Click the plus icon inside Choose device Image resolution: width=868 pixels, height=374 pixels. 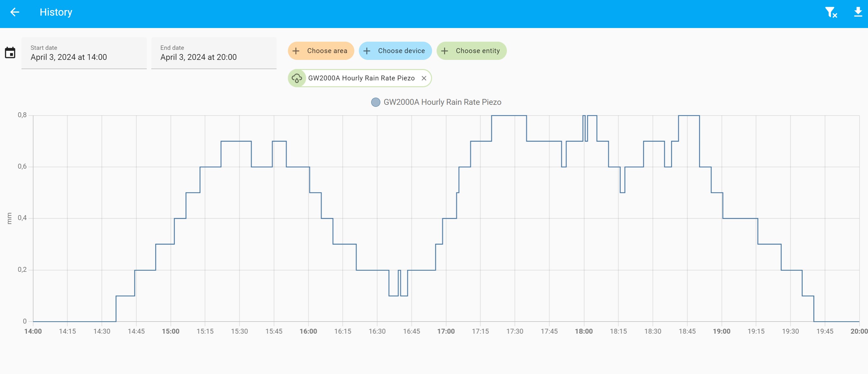click(x=367, y=50)
